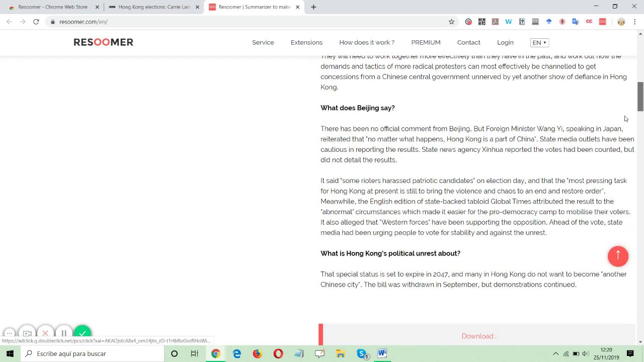Open the Windows notification center
The height and width of the screenshot is (362, 644).
(630, 353)
